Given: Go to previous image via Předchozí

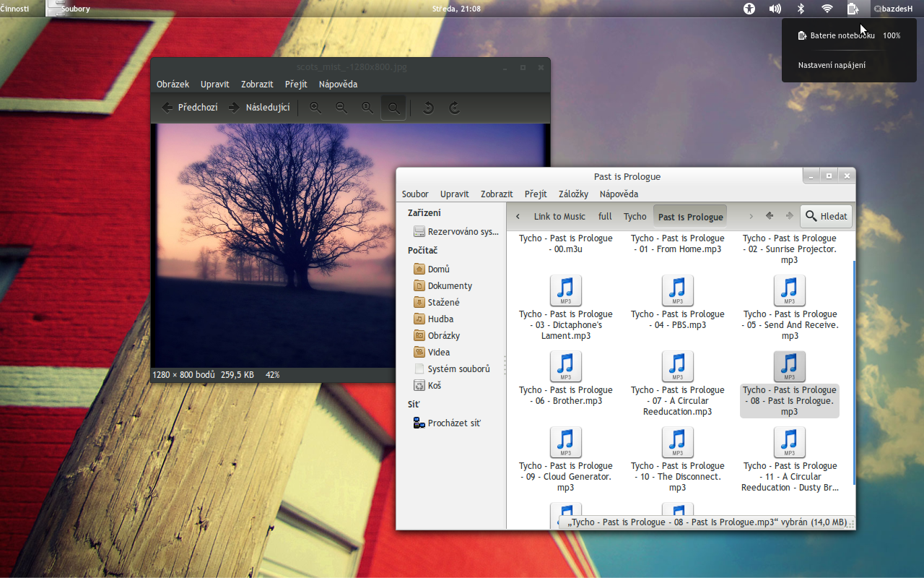Looking at the screenshot, I should (189, 108).
